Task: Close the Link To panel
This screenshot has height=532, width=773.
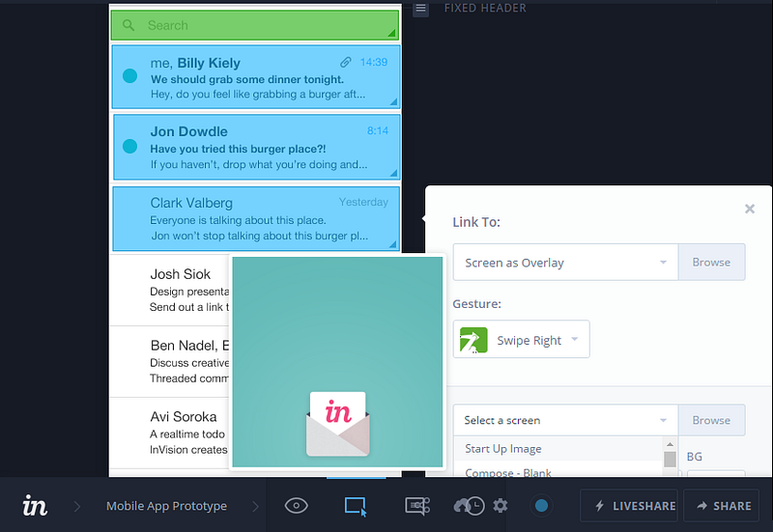Action: (x=750, y=209)
